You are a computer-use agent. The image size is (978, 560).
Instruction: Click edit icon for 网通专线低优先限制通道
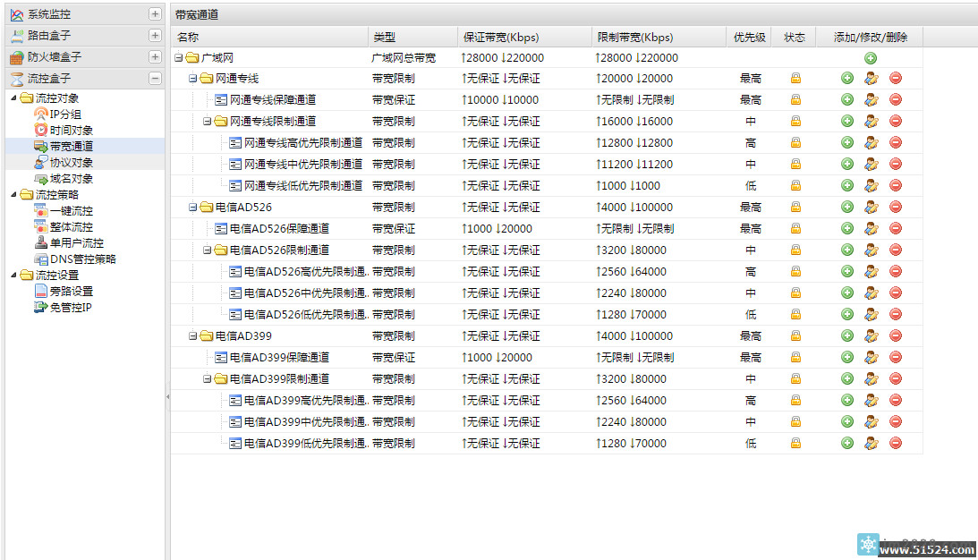point(871,186)
